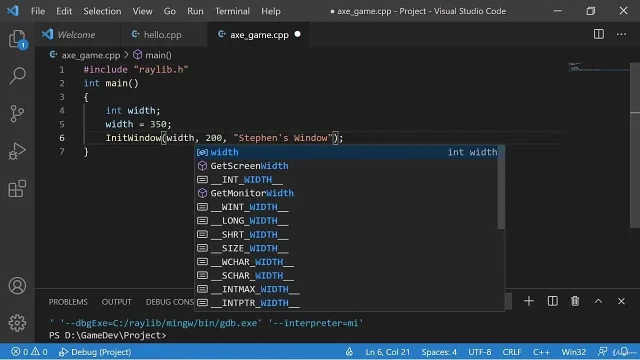Image resolution: width=640 pixels, height=360 pixels.
Task: Open the Source Control view
Action: pos(17,113)
